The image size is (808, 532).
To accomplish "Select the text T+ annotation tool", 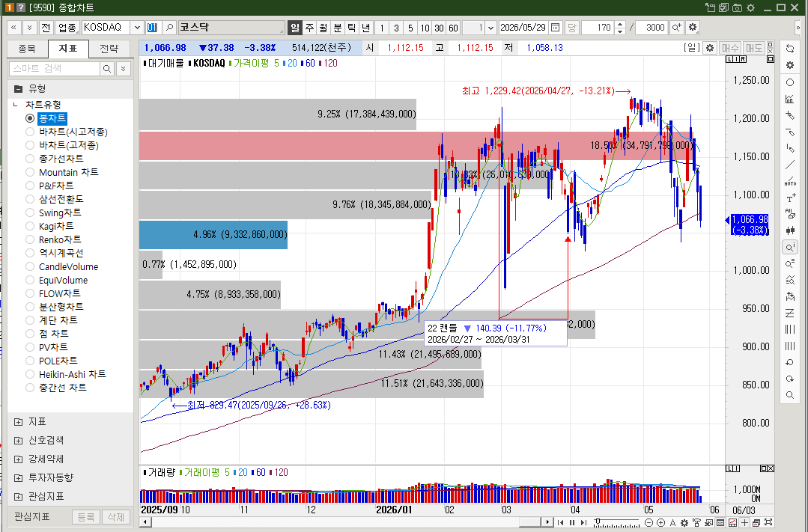I will (x=789, y=198).
